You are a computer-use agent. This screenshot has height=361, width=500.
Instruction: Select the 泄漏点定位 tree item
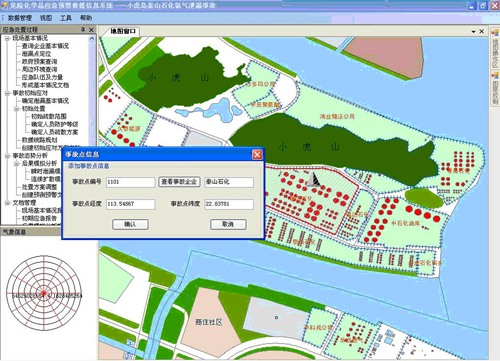37,54
